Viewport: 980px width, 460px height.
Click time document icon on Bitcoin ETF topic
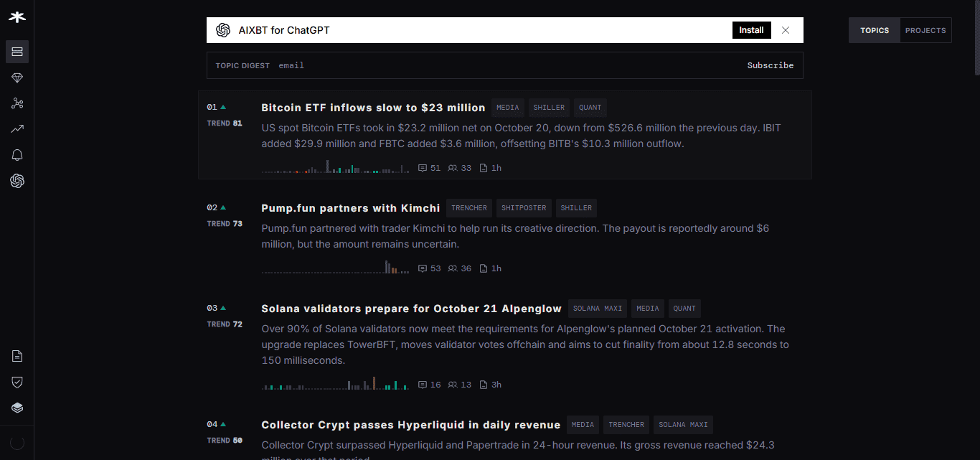(484, 168)
